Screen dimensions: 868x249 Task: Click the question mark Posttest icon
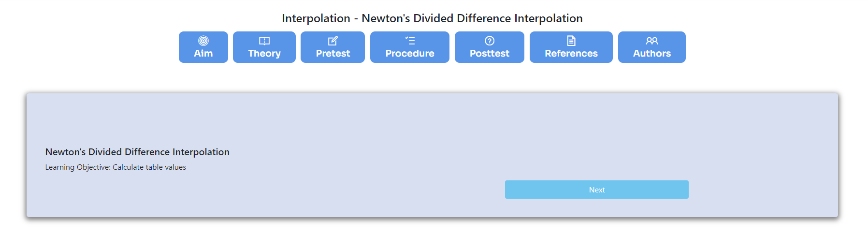(490, 41)
